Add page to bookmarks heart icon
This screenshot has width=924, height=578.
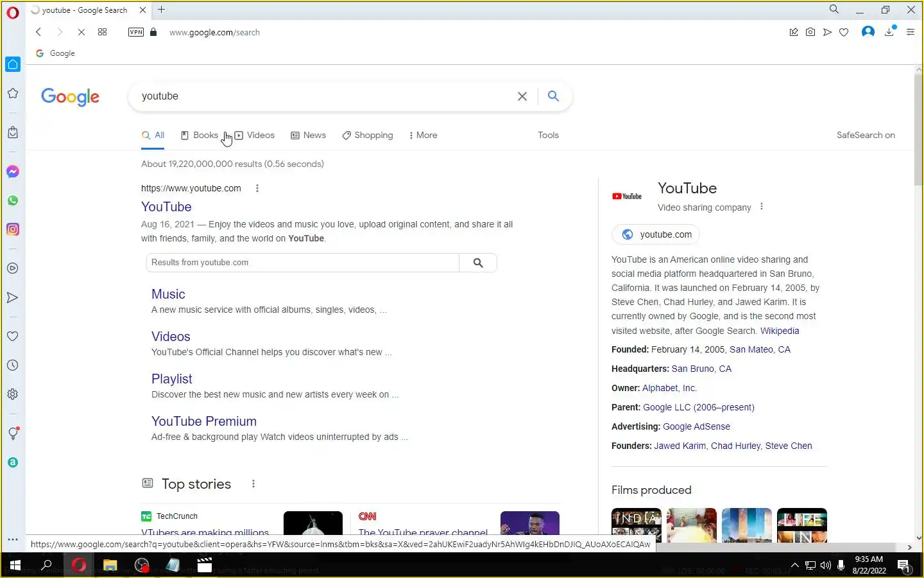point(844,32)
